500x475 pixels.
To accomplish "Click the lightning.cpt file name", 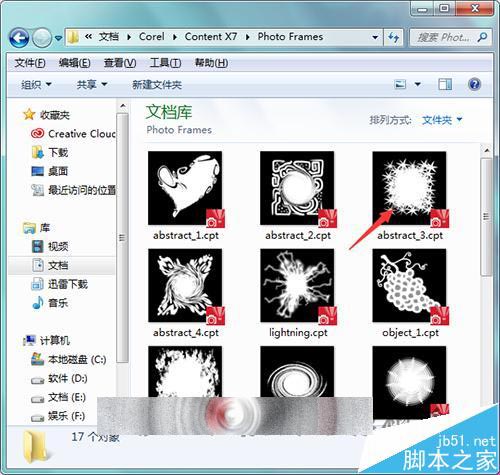I will (x=298, y=333).
